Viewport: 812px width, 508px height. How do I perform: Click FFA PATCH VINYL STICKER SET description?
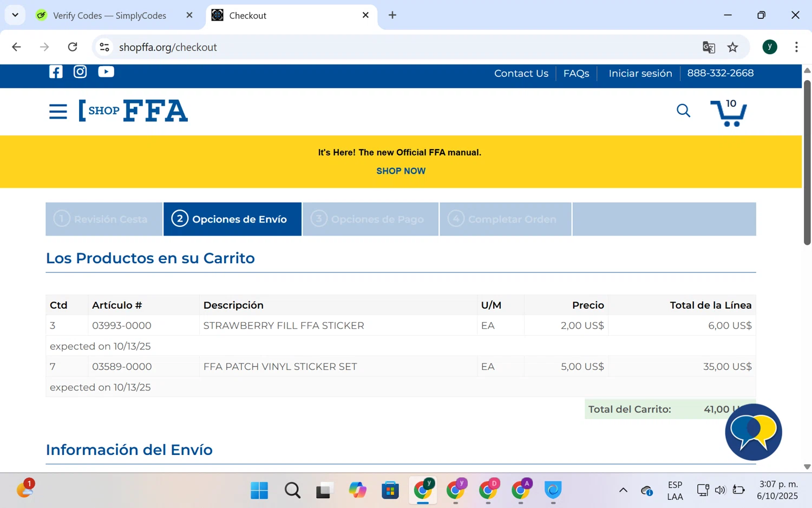pos(280,367)
